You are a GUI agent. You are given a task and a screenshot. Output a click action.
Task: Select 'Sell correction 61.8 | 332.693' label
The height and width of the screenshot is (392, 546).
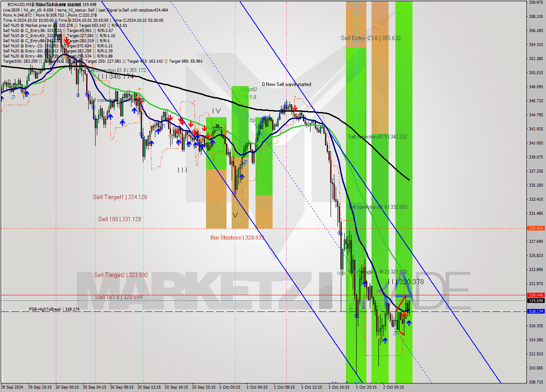coord(378,207)
